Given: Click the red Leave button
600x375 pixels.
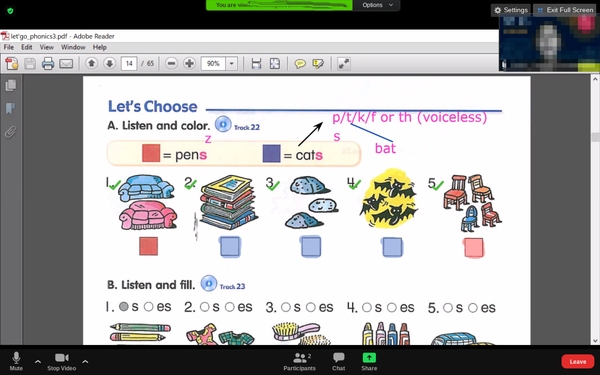Looking at the screenshot, I should [577, 361].
